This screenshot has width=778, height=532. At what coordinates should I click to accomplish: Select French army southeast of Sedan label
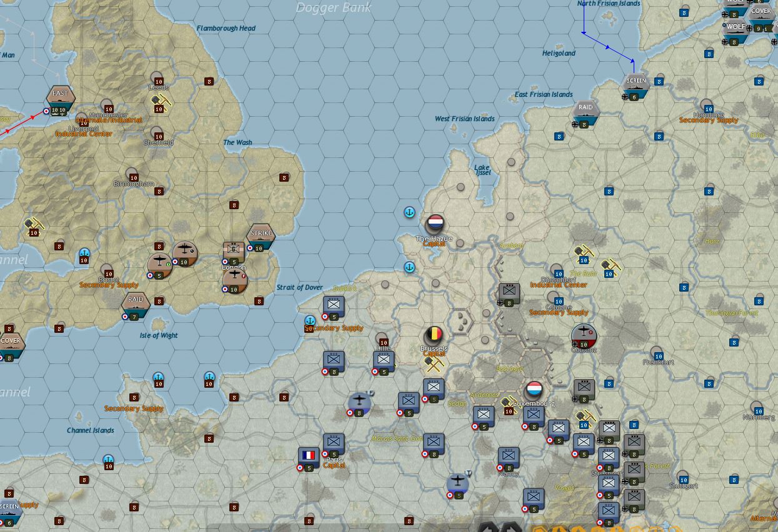pos(484,417)
